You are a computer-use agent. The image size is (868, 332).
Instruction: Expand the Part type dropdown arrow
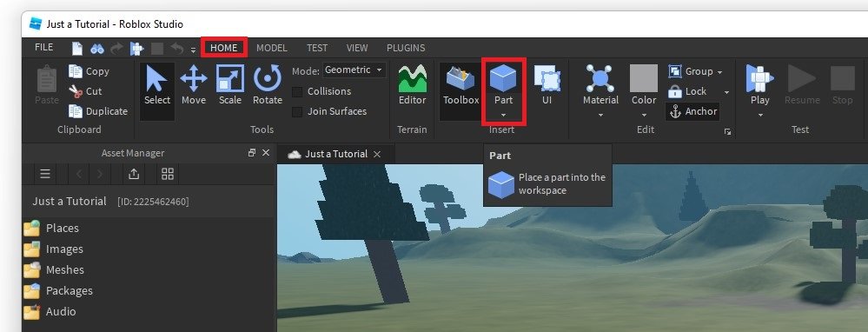(x=503, y=115)
